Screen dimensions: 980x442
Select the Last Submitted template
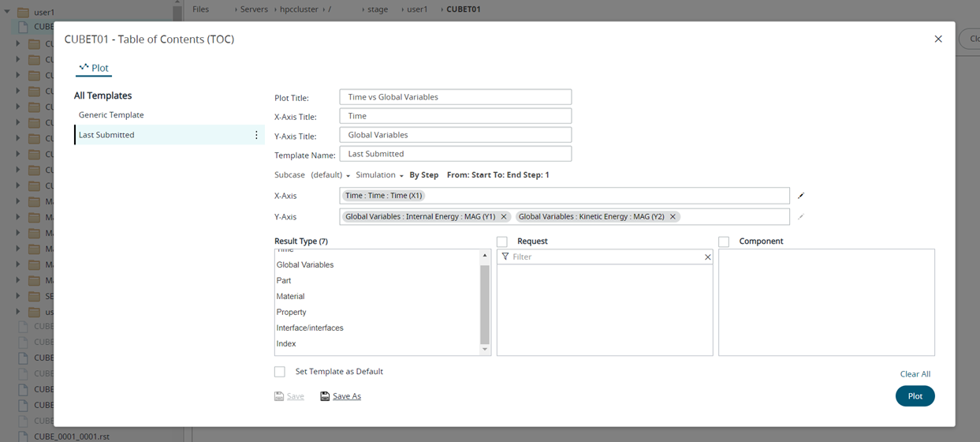click(169, 135)
